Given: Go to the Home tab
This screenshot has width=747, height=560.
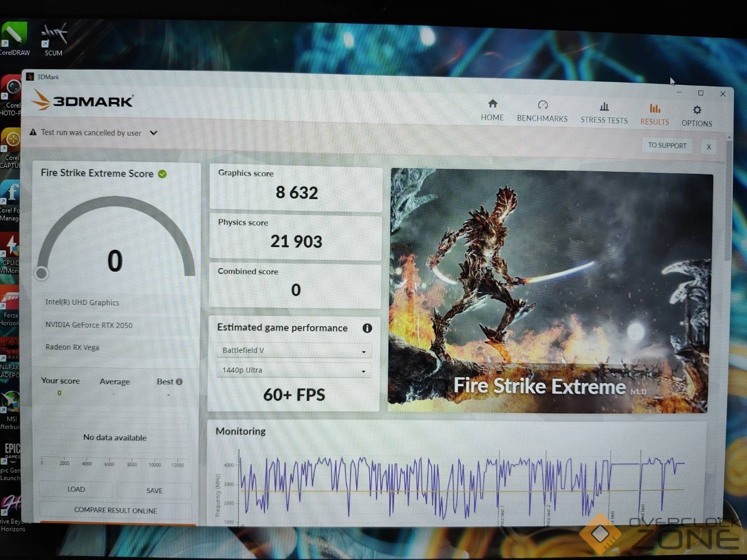Looking at the screenshot, I should tap(492, 111).
